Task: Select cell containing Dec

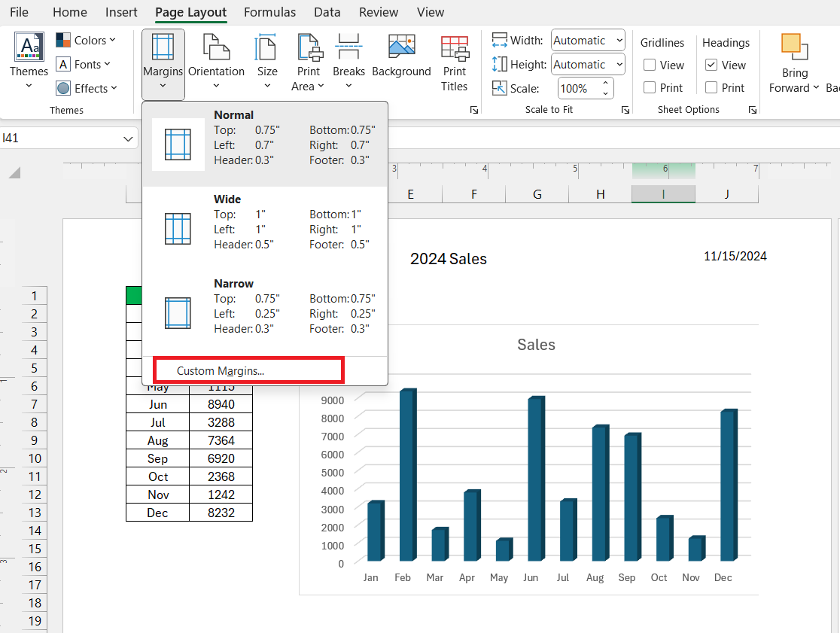Action: 157,513
